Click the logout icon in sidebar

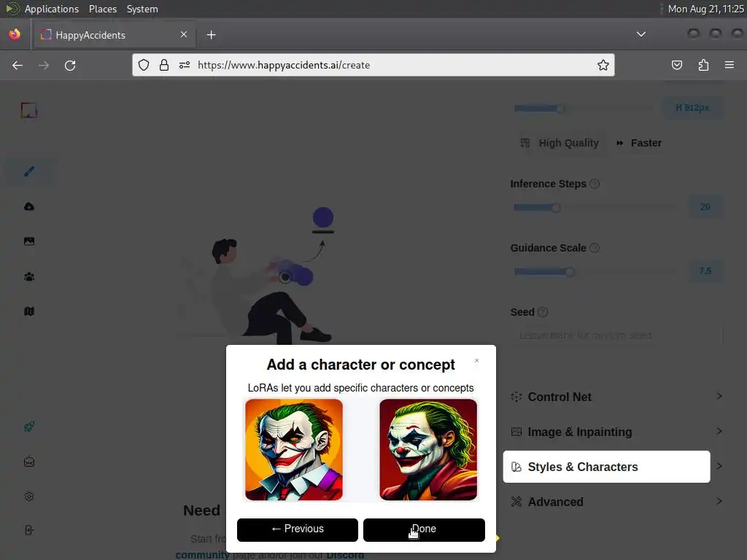[29, 531]
